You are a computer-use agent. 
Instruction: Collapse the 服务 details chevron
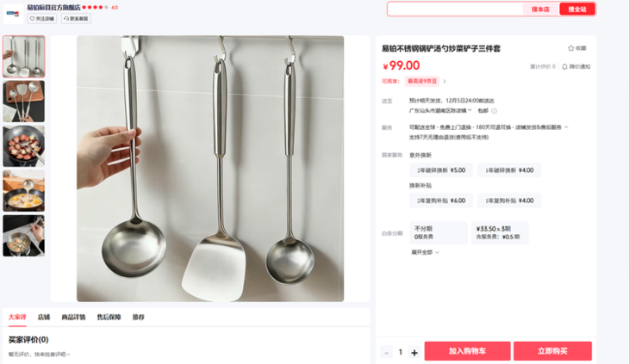pos(566,127)
